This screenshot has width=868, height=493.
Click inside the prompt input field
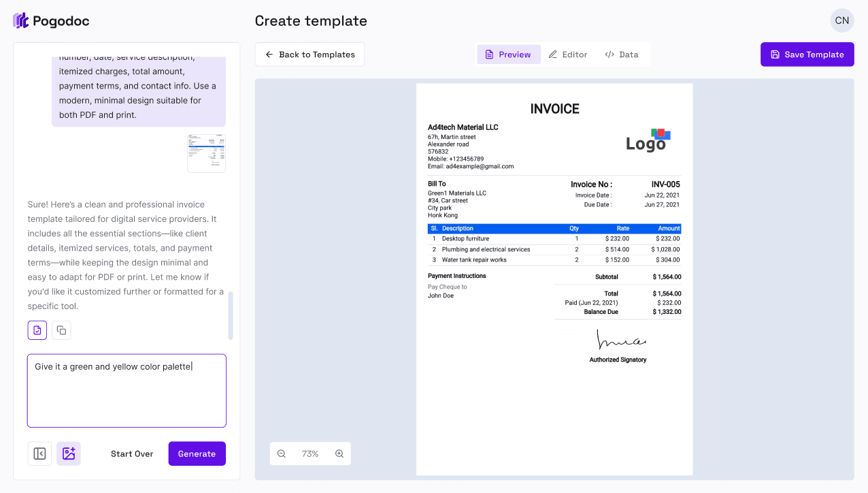click(x=127, y=390)
